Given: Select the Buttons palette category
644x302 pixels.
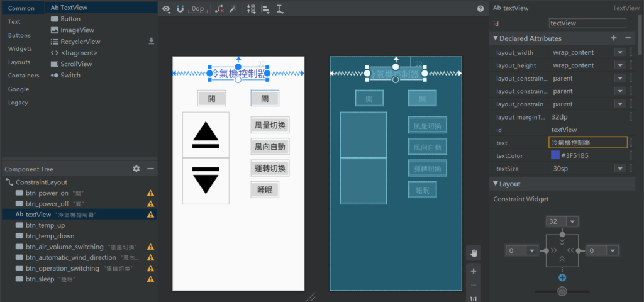Looking at the screenshot, I should (19, 35).
